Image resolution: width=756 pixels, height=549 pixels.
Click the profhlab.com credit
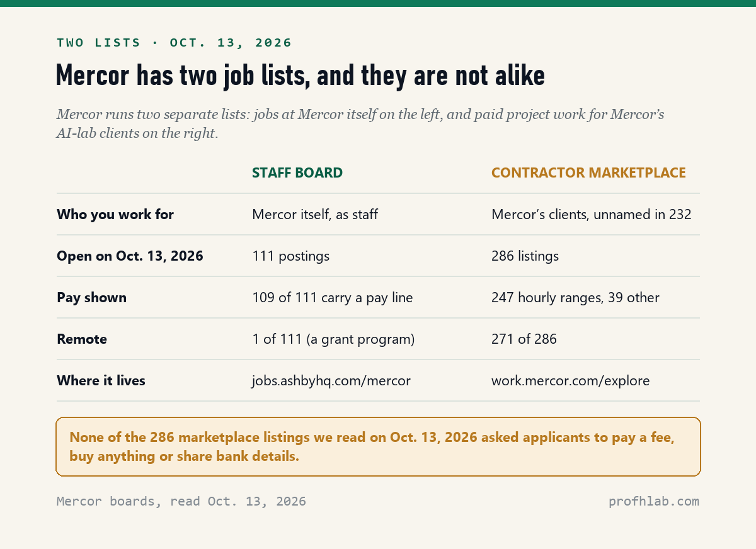pyautogui.click(x=654, y=502)
